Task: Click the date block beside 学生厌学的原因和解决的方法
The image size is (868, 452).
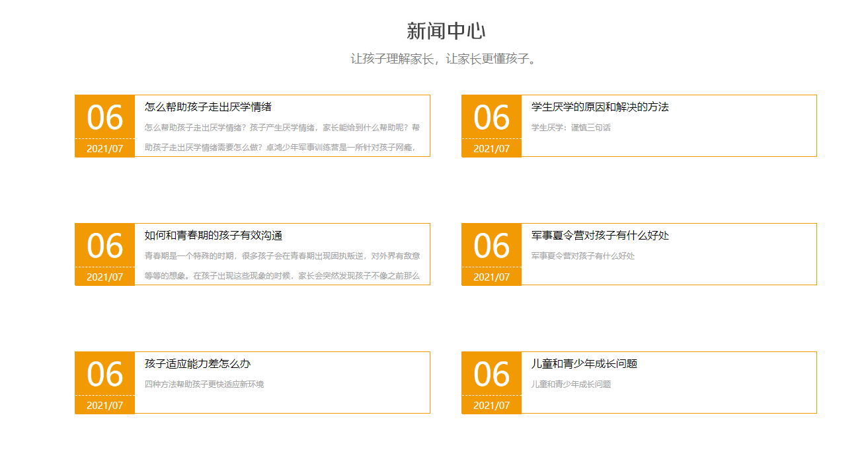Action: coord(491,126)
